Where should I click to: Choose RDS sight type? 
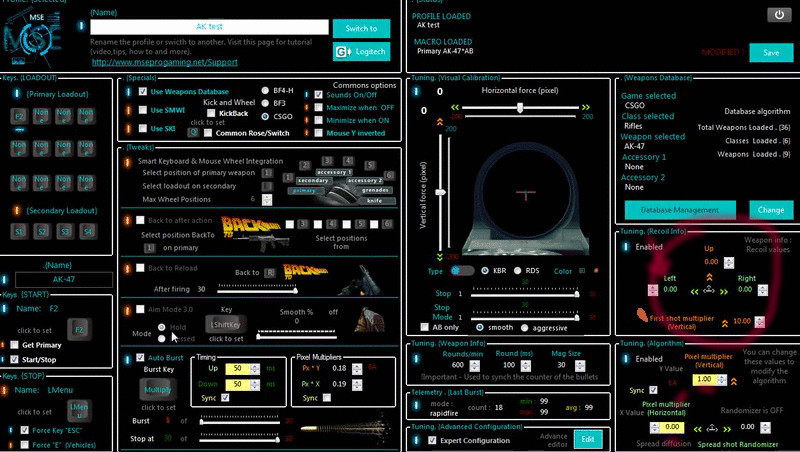[517, 270]
